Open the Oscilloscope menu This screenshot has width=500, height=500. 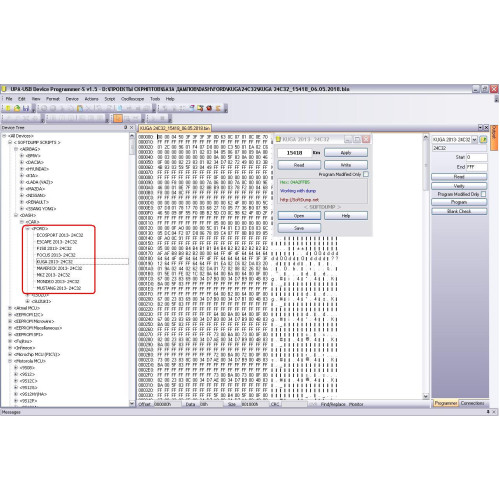tap(132, 99)
